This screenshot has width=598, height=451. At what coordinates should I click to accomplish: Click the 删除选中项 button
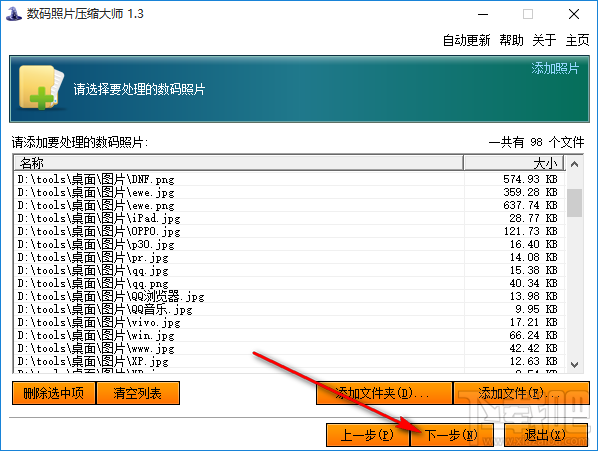pyautogui.click(x=53, y=393)
